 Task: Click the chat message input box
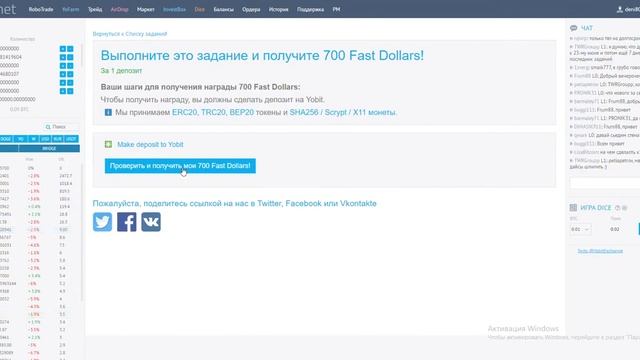pyautogui.click(x=605, y=183)
